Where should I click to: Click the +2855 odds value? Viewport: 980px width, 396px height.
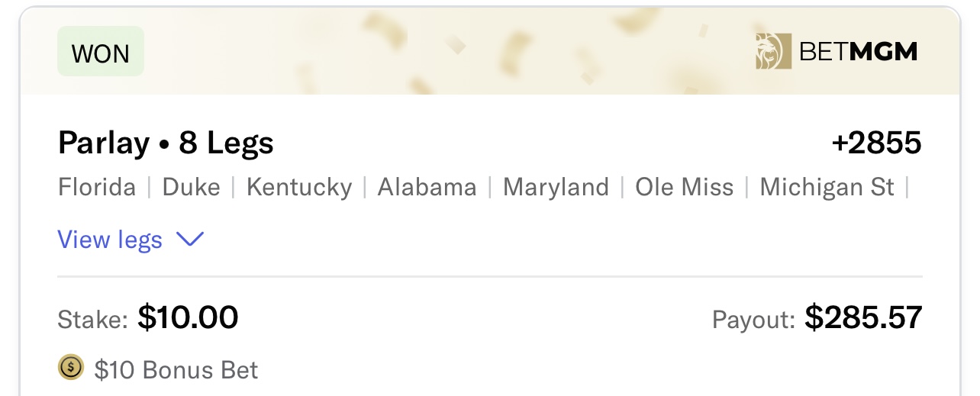pos(876,143)
